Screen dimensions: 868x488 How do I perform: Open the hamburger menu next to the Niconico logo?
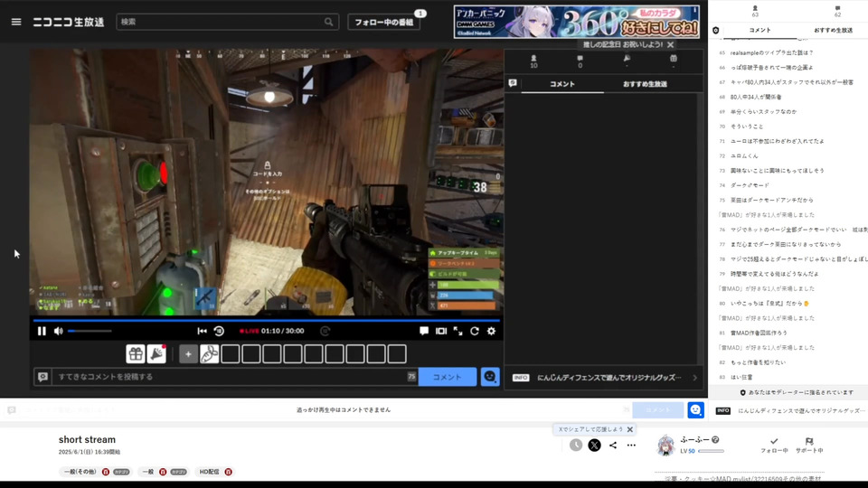[x=16, y=22]
